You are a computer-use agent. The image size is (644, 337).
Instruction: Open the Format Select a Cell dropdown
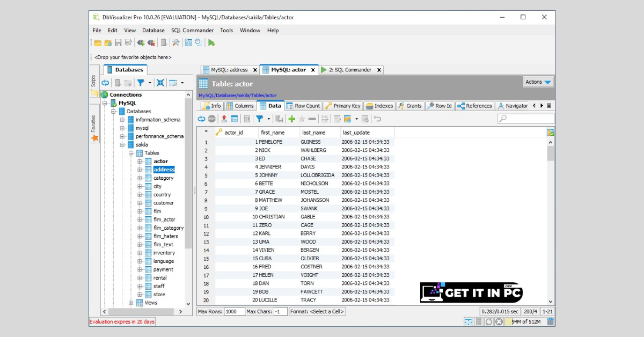pyautogui.click(x=318, y=311)
